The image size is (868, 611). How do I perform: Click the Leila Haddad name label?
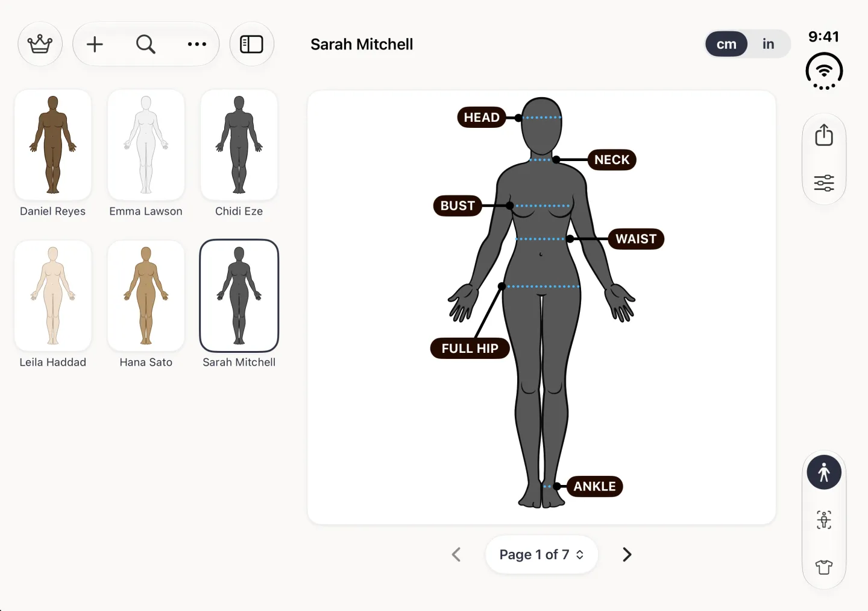click(x=53, y=362)
